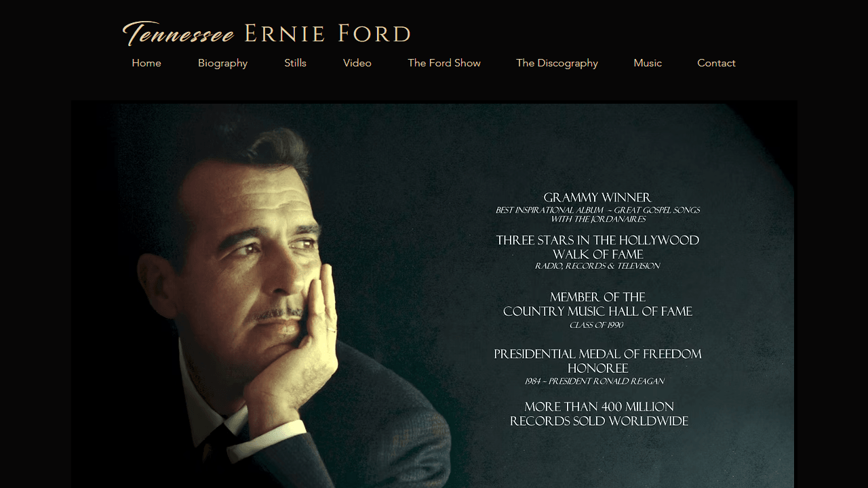Click Country Music Hall of Fame text

pos(597,312)
